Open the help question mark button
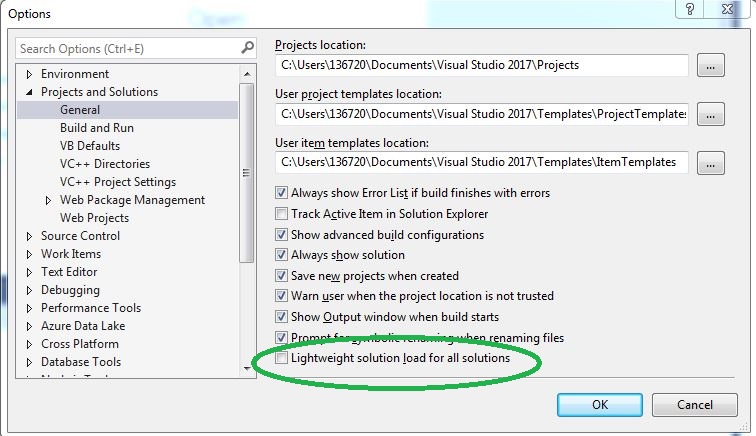The height and width of the screenshot is (436, 756). (x=690, y=9)
